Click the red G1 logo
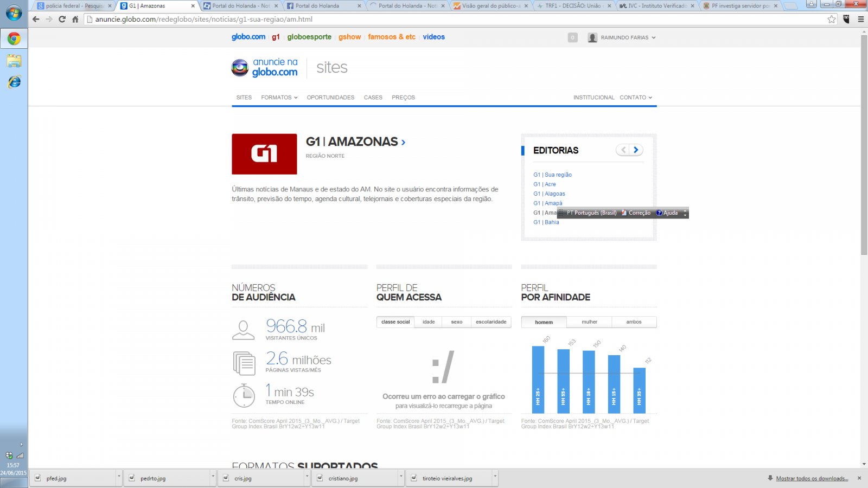This screenshot has height=488, width=868. click(x=264, y=154)
